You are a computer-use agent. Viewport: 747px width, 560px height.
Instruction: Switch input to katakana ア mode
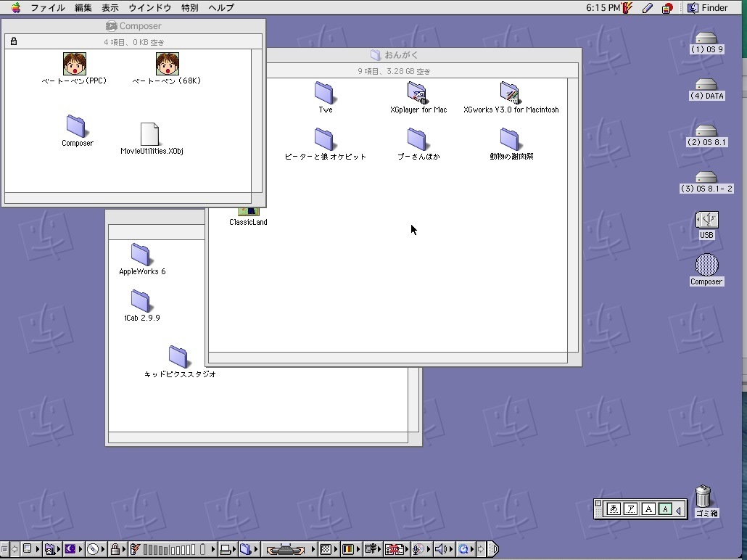(x=631, y=509)
